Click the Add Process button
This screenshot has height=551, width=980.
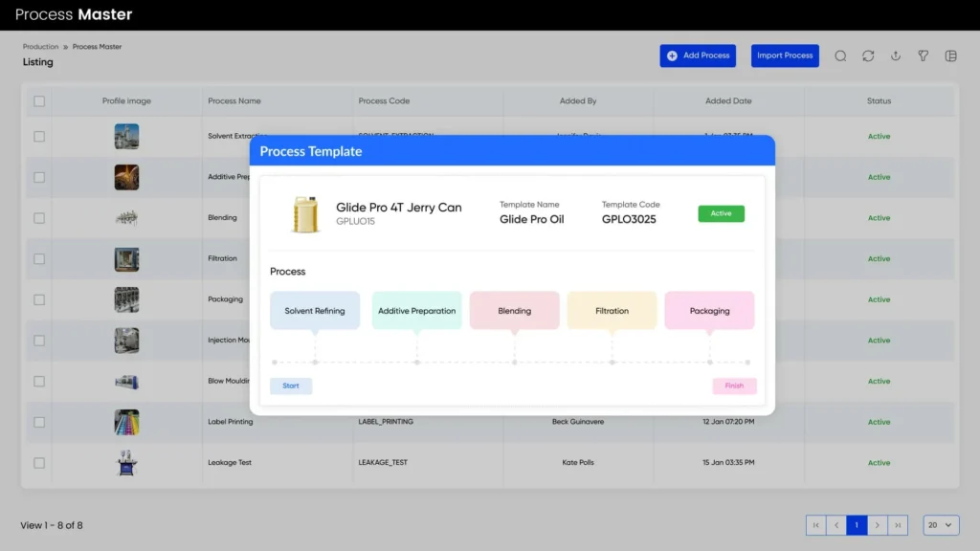(x=698, y=55)
